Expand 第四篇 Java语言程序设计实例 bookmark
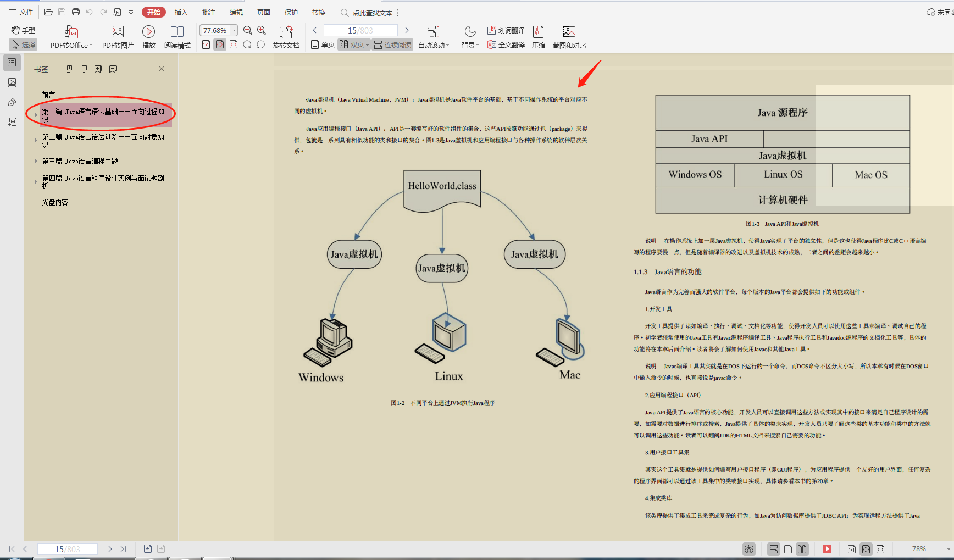954x560 pixels. [x=36, y=181]
